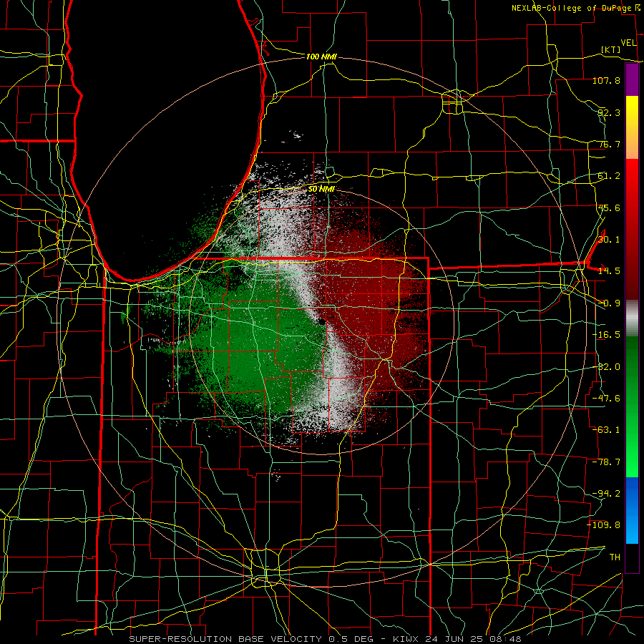Screen dimensions: 644x644
Task: Select the -32.0 legend value
Action: coord(606,367)
